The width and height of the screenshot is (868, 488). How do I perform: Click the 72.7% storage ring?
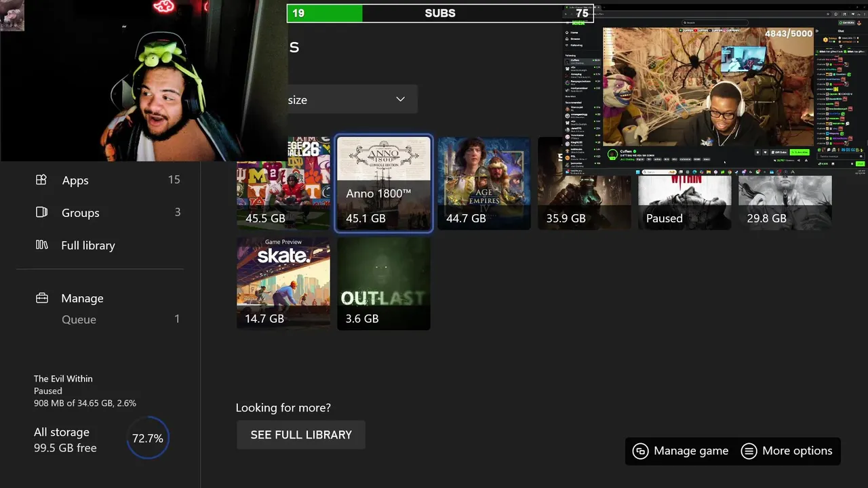coord(148,439)
